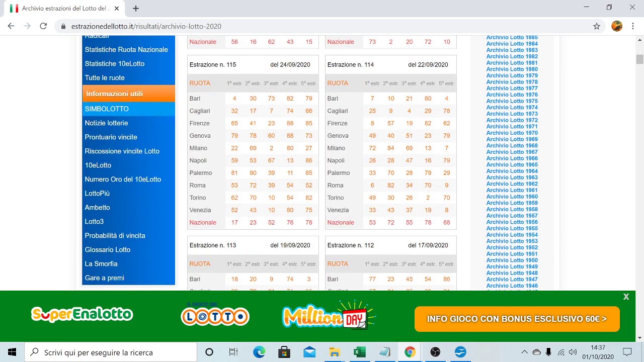Viewport: 644px width, 362px height.
Task: Open a new browser tab
Action: coord(136,8)
